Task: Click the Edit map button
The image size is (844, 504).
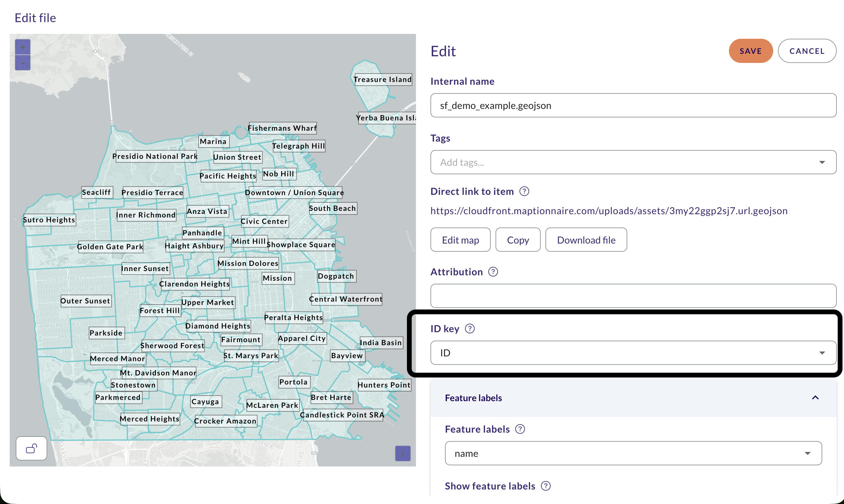Action: point(460,240)
